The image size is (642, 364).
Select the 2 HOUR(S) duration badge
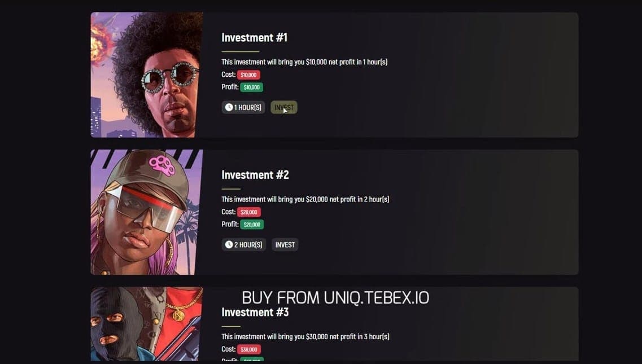tap(243, 244)
